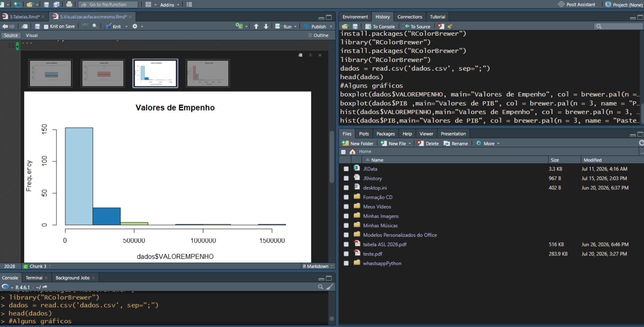
Task: Click the save history icon
Action: tap(355, 26)
